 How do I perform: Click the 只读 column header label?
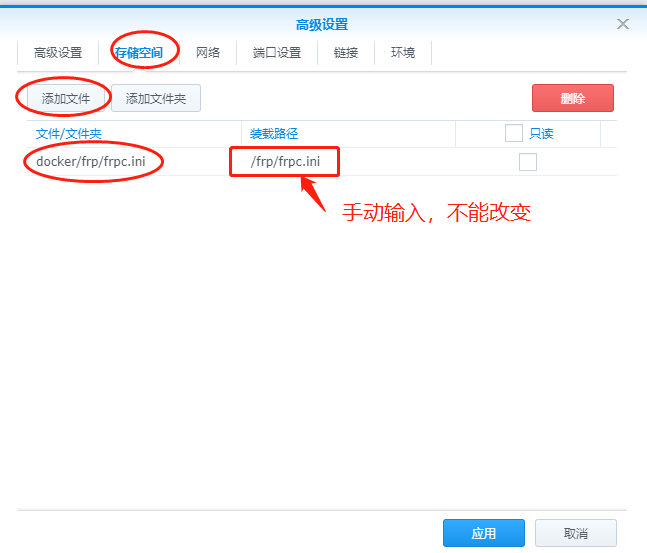click(541, 133)
